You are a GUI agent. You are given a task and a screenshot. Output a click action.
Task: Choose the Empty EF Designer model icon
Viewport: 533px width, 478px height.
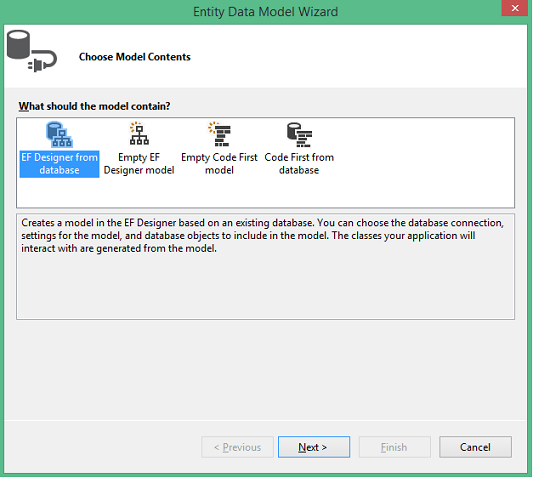point(139,133)
